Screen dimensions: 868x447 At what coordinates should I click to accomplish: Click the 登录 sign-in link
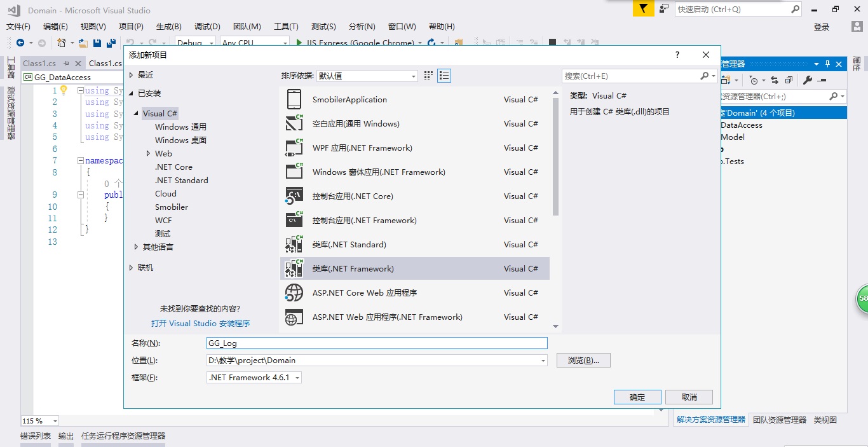(822, 27)
